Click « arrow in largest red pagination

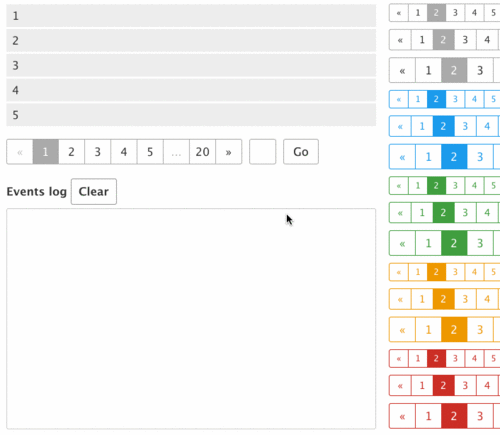coord(402,416)
